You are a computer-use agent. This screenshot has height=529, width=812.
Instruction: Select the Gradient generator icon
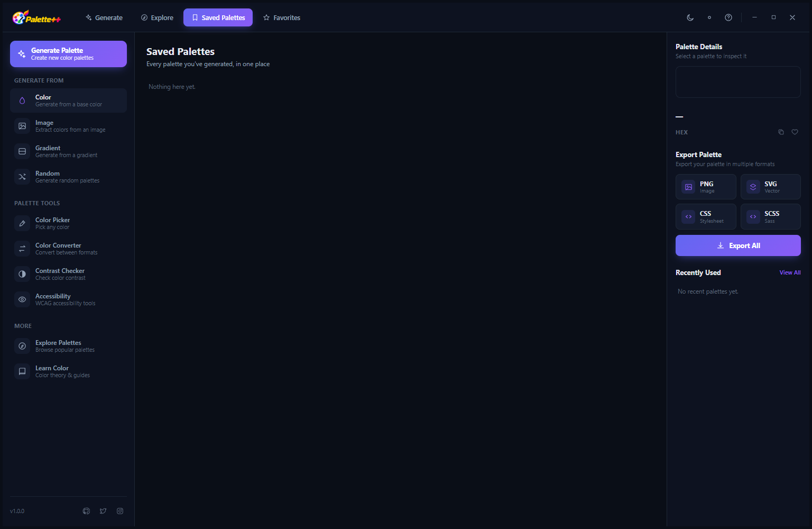pos(22,151)
